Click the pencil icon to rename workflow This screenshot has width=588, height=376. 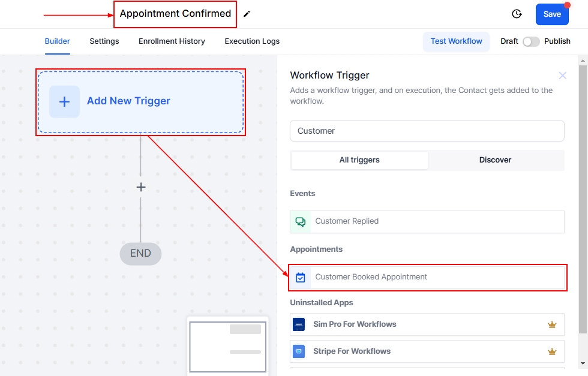tap(247, 14)
